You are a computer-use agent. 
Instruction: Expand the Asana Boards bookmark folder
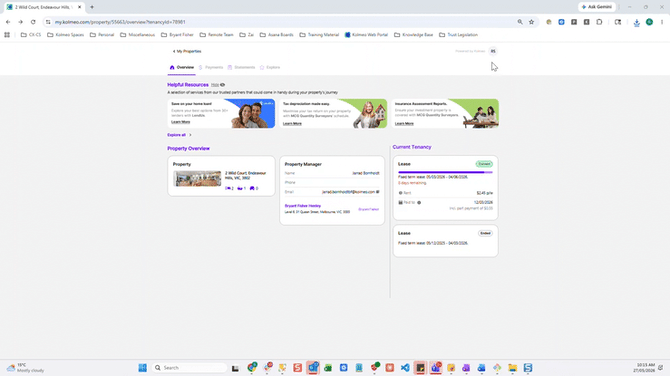(276, 35)
